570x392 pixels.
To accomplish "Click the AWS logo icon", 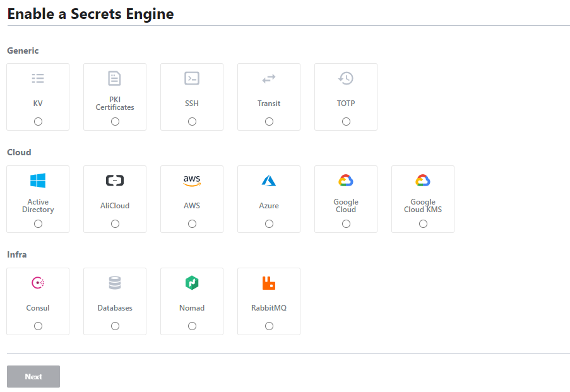I will tap(192, 181).
